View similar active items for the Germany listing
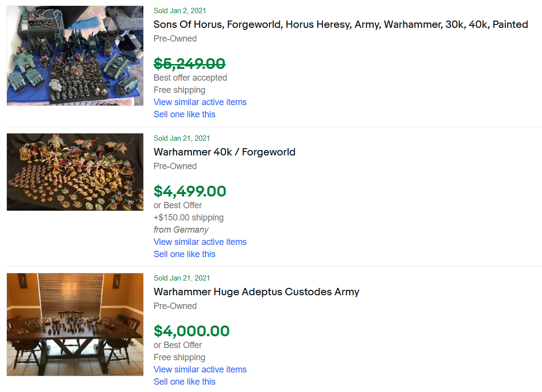Viewport: 542px width, 392px height. coord(200,242)
